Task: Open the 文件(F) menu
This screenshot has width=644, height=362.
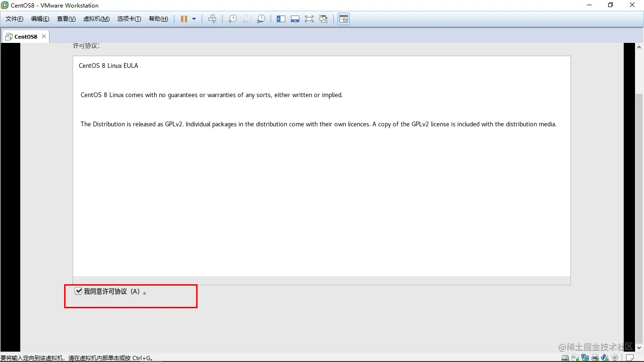Action: tap(15, 19)
